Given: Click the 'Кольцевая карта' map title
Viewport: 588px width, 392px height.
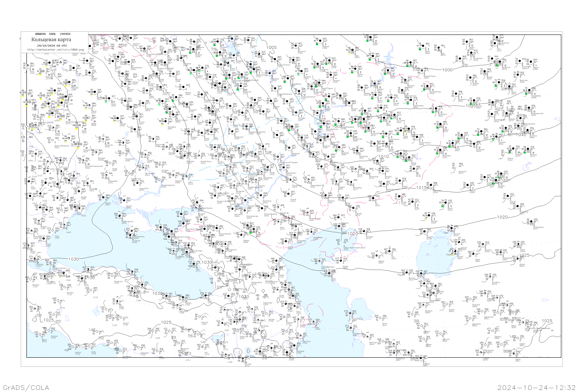Looking at the screenshot, I should coord(51,40).
